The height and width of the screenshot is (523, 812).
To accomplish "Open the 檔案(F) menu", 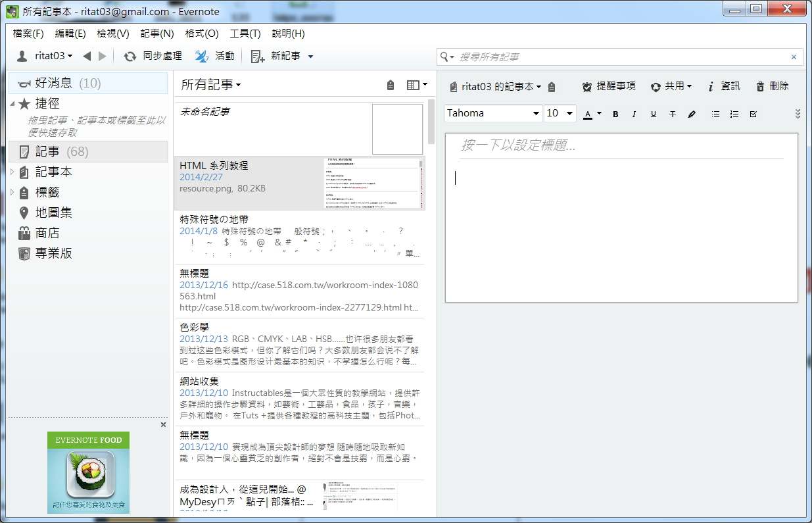I will [x=28, y=34].
